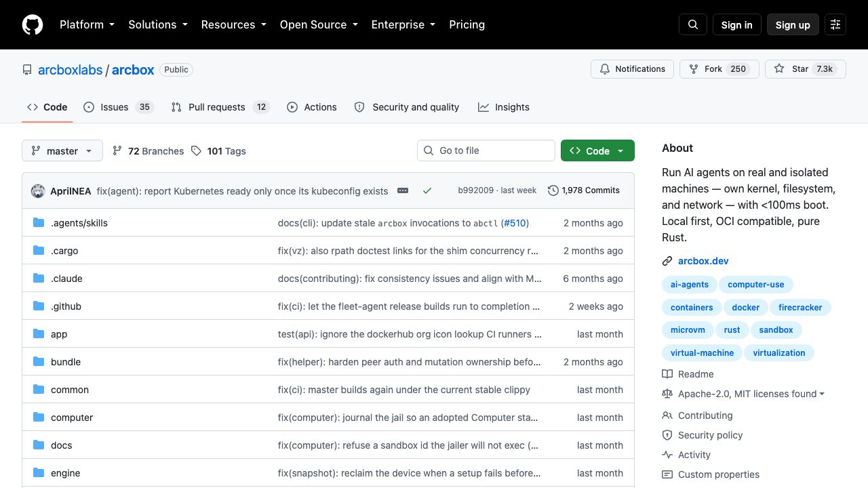Open the 1,978 Commits link
This screenshot has height=488, width=868.
click(584, 190)
